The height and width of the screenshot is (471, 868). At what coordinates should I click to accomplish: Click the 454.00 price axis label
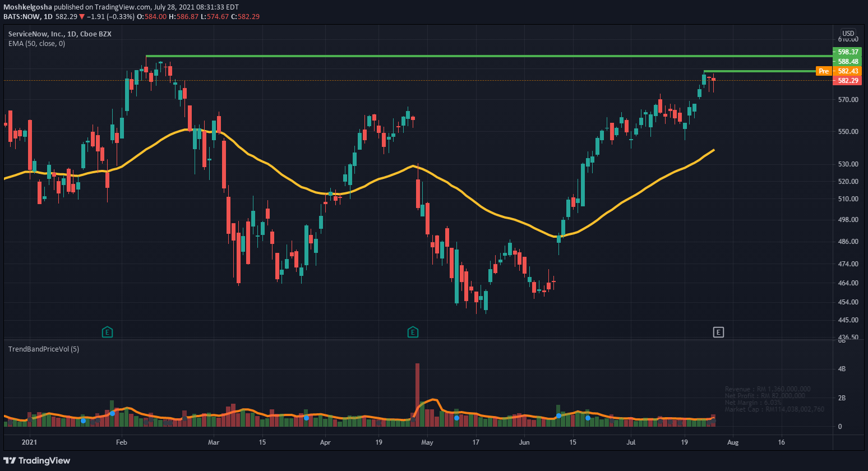(848, 302)
